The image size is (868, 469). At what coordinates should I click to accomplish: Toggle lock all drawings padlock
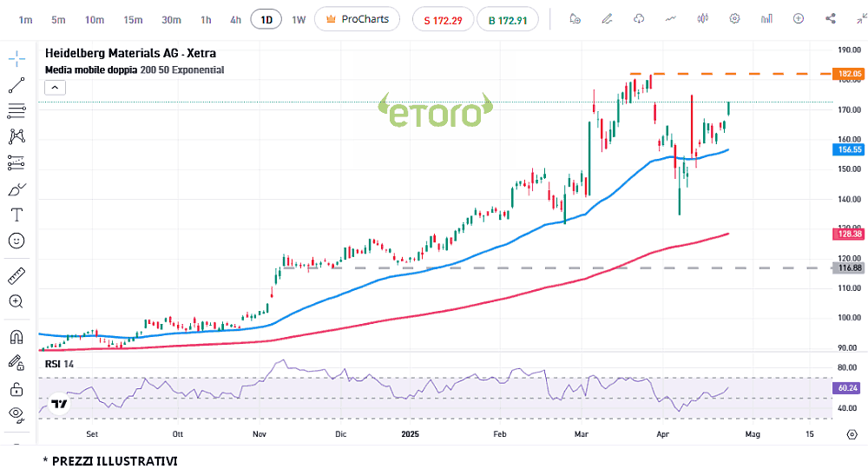[16, 389]
